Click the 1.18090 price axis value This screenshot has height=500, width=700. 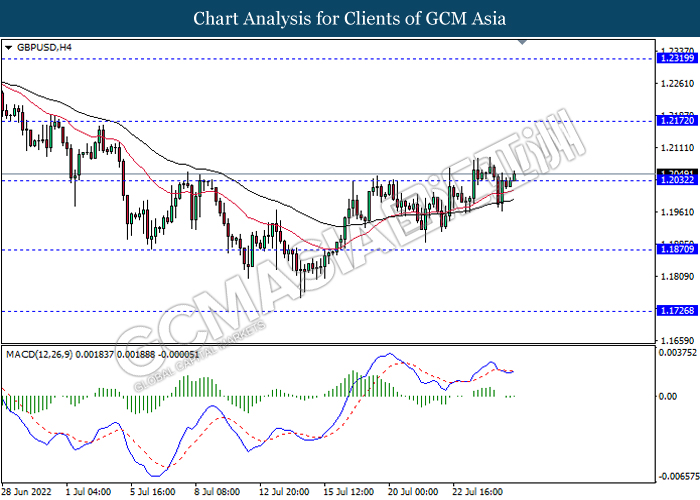pos(677,277)
